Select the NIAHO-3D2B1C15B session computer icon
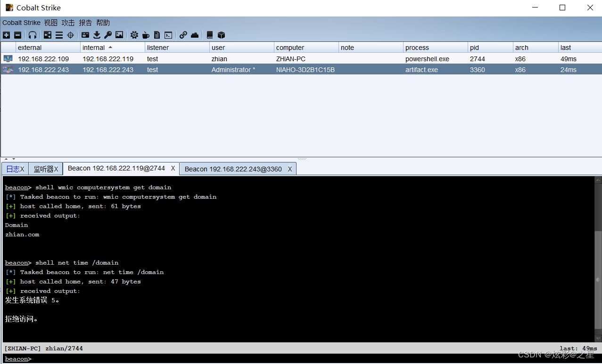This screenshot has height=364, width=602. pyautogui.click(x=8, y=70)
